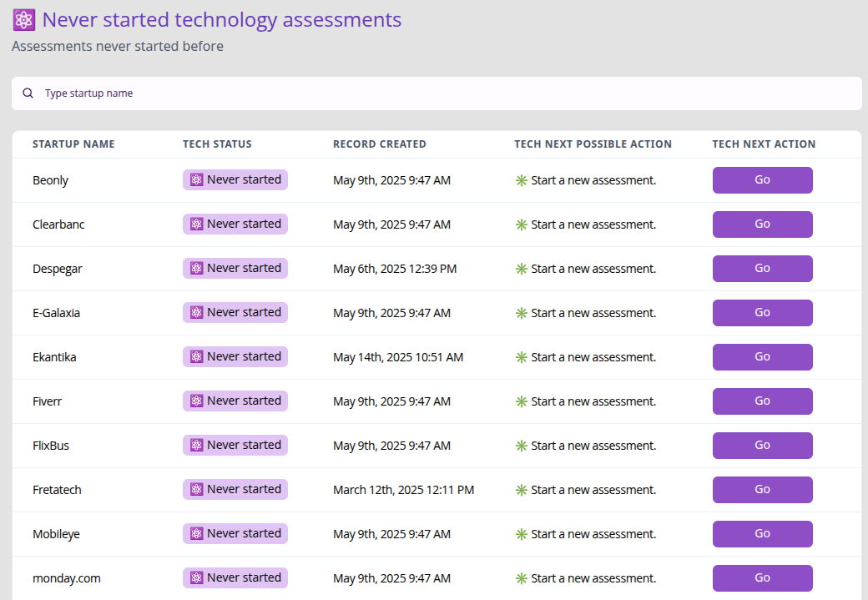The height and width of the screenshot is (600, 868).
Task: Click the green asterisk icon in Despegar row
Action: coord(521,269)
